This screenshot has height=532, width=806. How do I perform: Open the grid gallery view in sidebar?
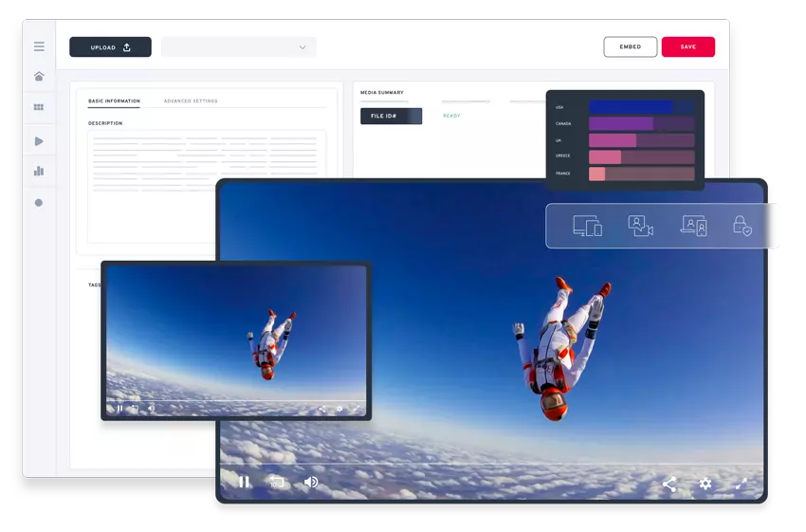39,108
